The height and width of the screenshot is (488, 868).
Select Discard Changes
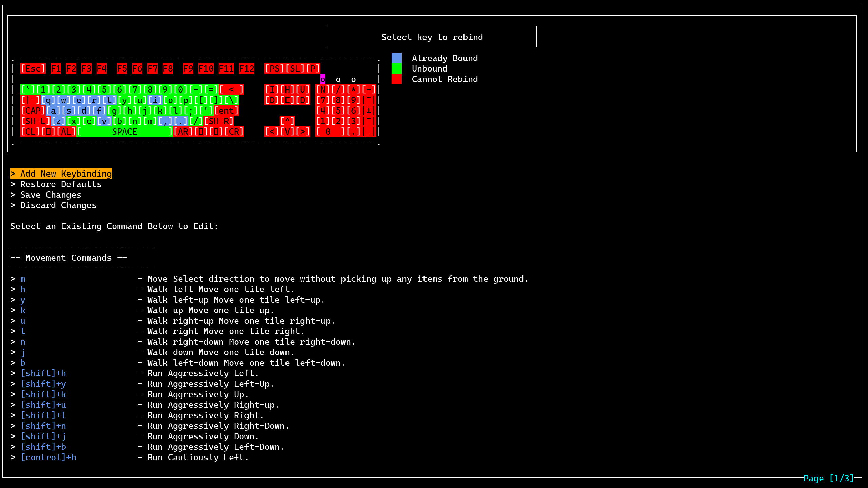point(58,205)
